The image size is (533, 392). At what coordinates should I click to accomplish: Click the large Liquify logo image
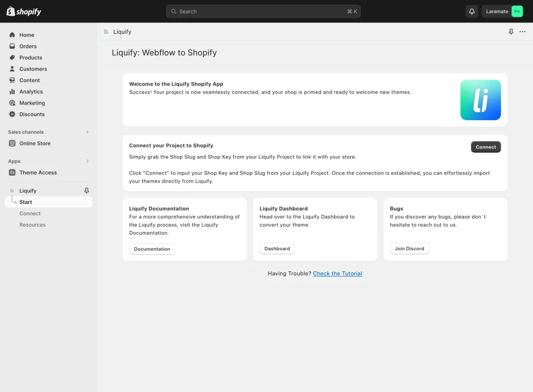click(480, 100)
